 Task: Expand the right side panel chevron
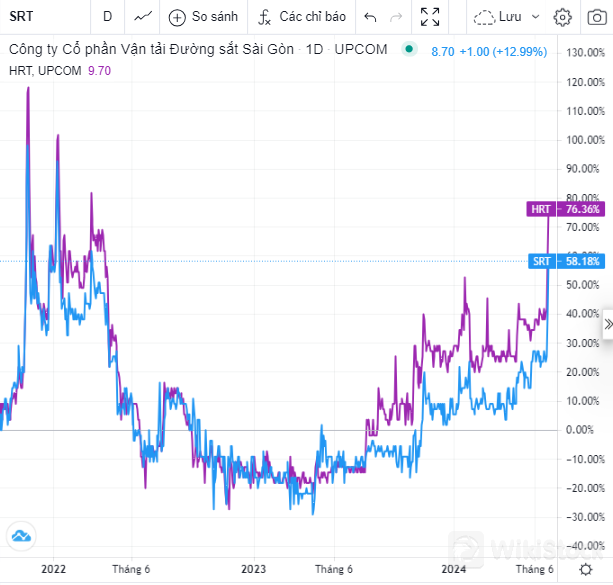[x=606, y=325]
